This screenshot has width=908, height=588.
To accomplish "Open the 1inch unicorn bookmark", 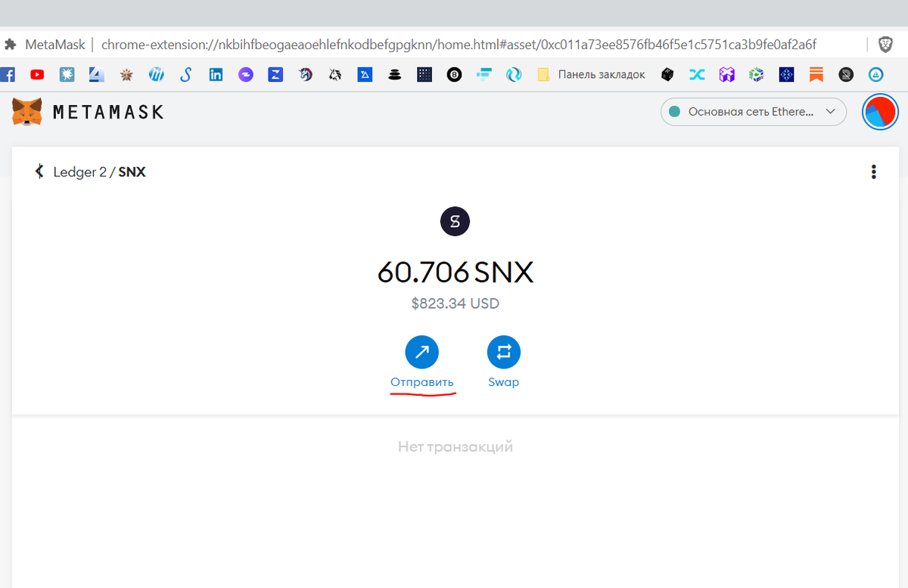I will (305, 75).
